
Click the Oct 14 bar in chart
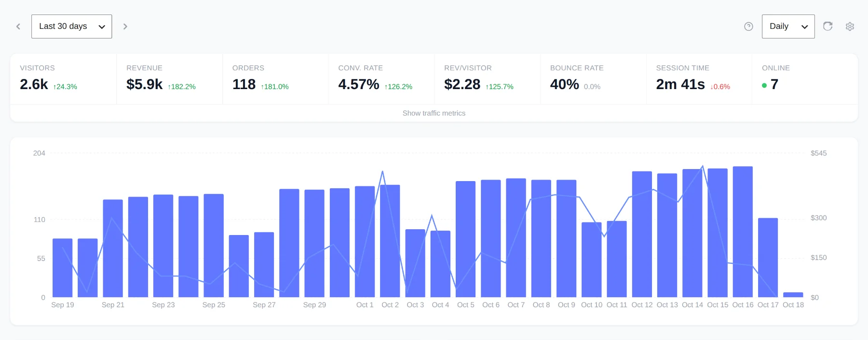point(692,233)
